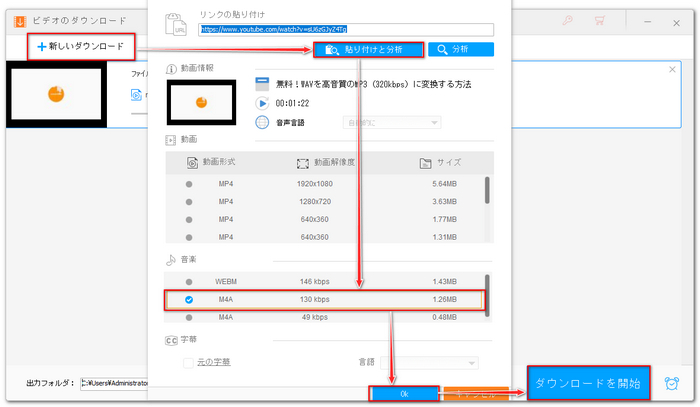This screenshot has width=700, height=407.
Task: Click the Start Download (ダウンロードを開始) button
Action: coord(588,383)
